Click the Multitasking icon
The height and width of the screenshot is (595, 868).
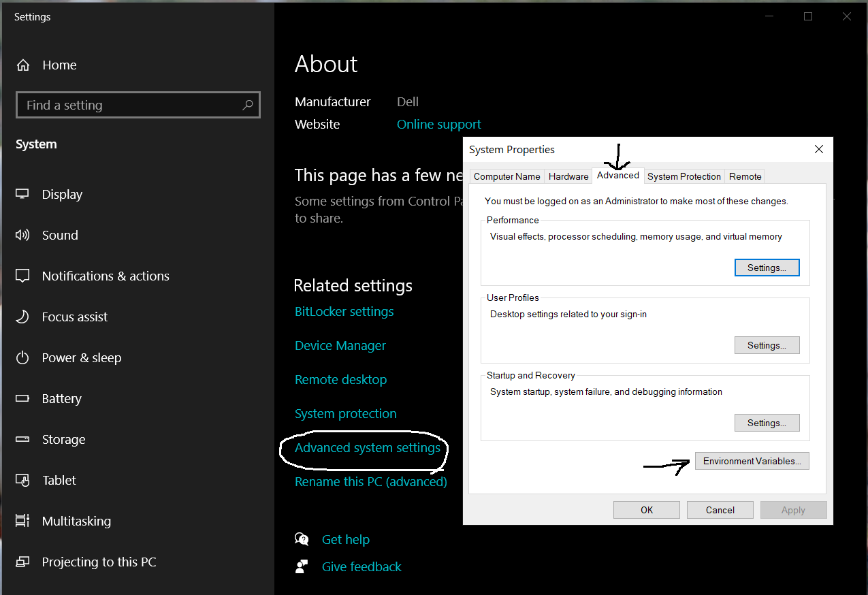(x=22, y=521)
